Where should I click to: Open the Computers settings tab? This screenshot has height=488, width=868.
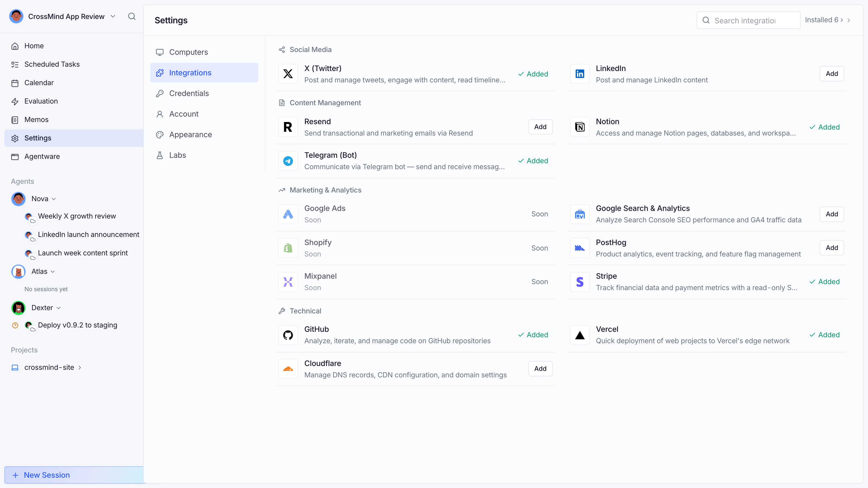click(204, 52)
